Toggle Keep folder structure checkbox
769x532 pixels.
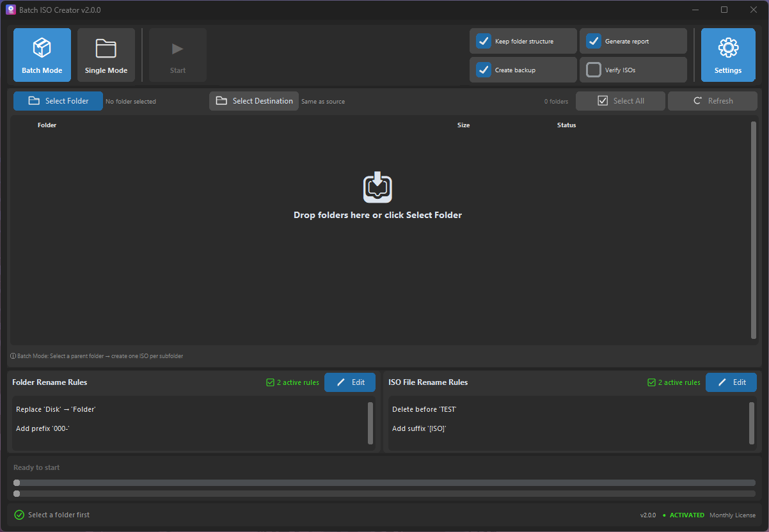pyautogui.click(x=484, y=41)
